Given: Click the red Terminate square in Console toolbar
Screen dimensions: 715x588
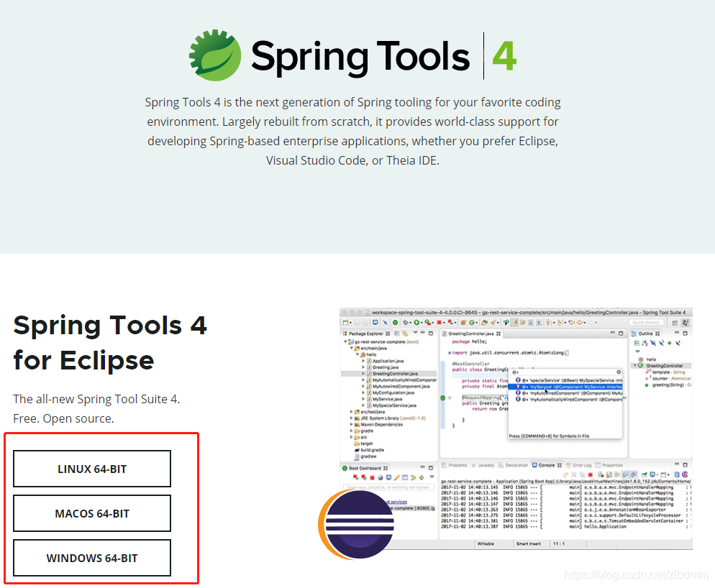Looking at the screenshot, I should coord(590,474).
